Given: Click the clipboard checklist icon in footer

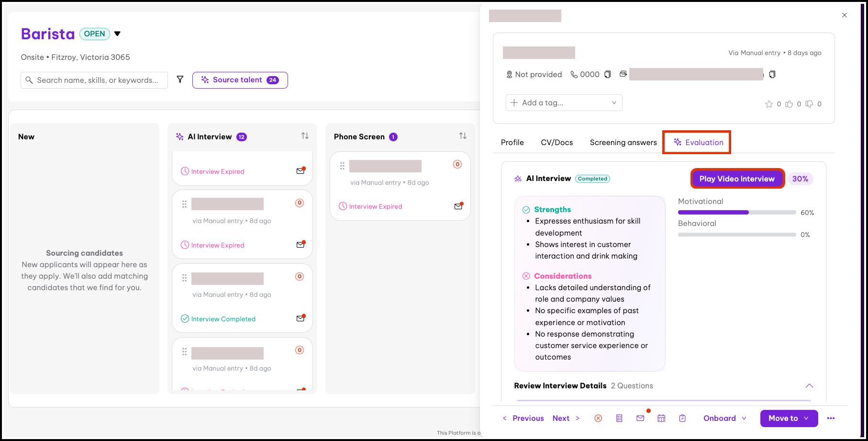Looking at the screenshot, I should coord(682,418).
